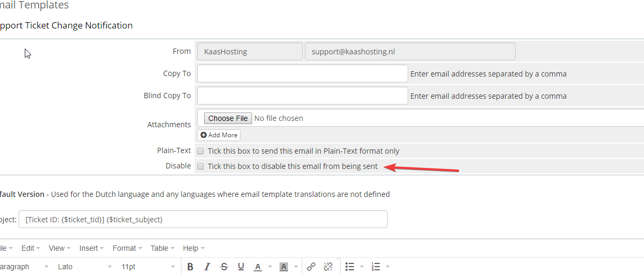Apply strikethrough formatting
The image size is (644, 274).
pos(224,267)
